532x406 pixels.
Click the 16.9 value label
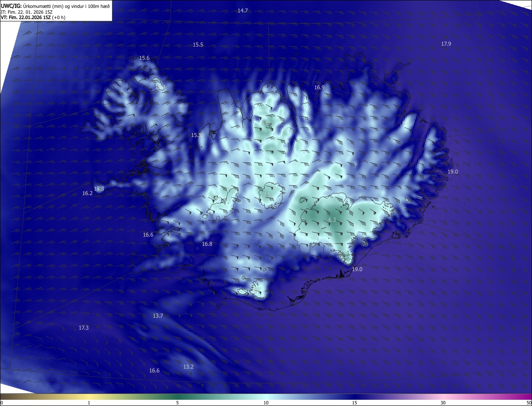(x=319, y=87)
